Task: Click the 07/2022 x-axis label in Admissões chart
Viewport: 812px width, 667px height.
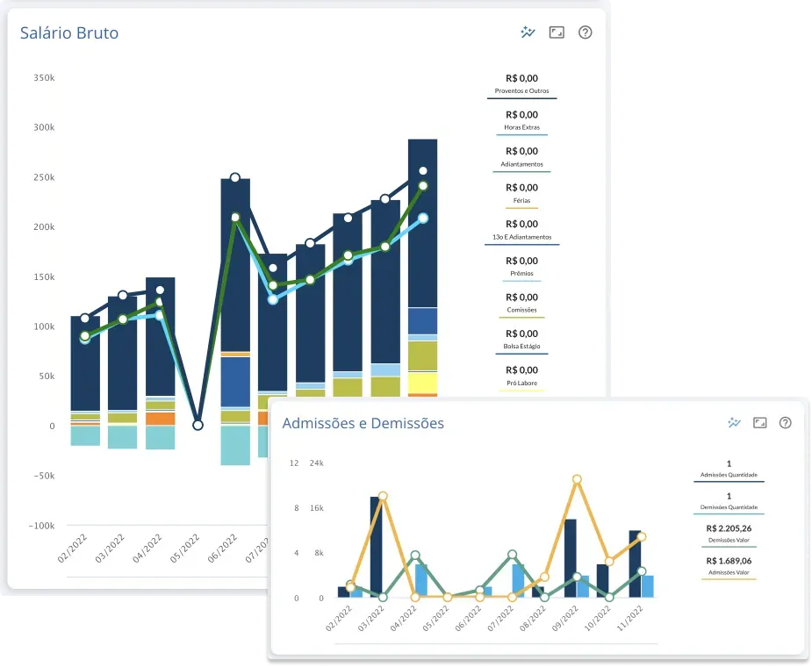Action: tap(500, 618)
